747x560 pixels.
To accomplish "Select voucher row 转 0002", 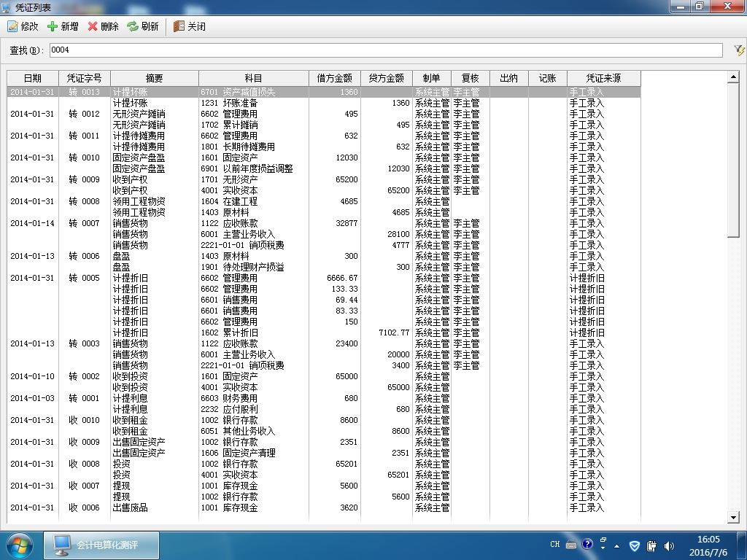I will coord(323,377).
